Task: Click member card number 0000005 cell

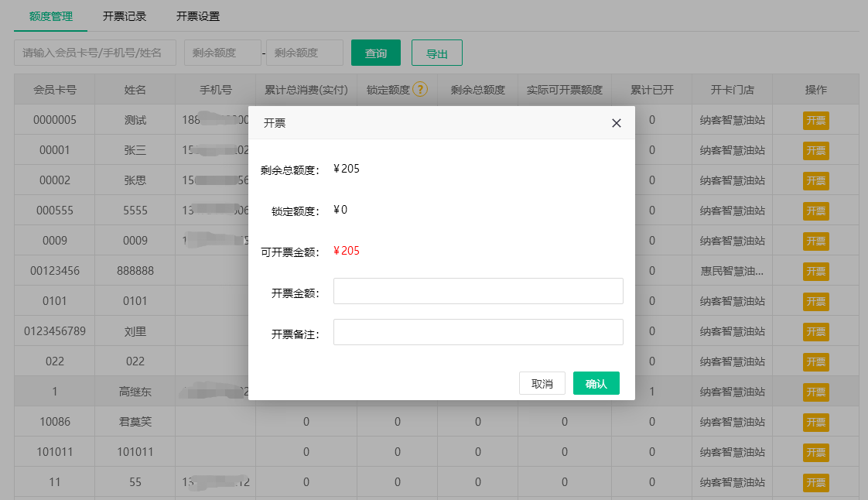Action: 54,120
